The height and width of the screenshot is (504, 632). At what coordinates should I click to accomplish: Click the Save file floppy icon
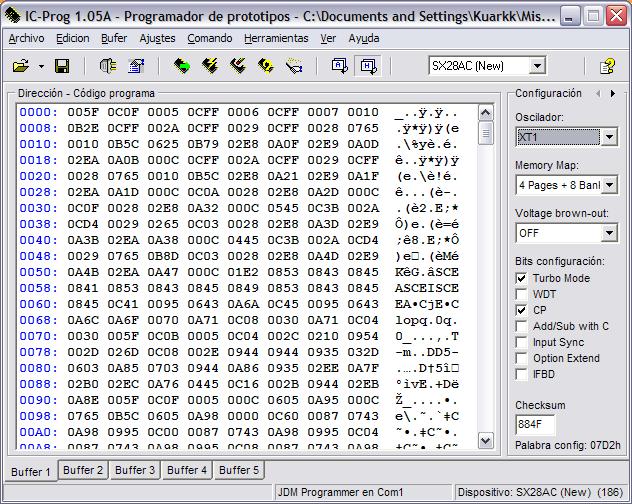(x=62, y=66)
